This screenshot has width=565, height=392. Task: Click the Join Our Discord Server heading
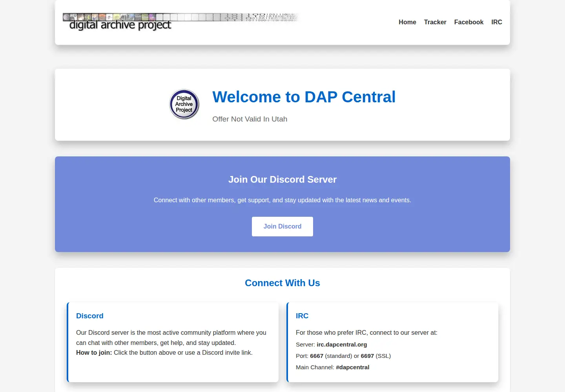coord(282,180)
